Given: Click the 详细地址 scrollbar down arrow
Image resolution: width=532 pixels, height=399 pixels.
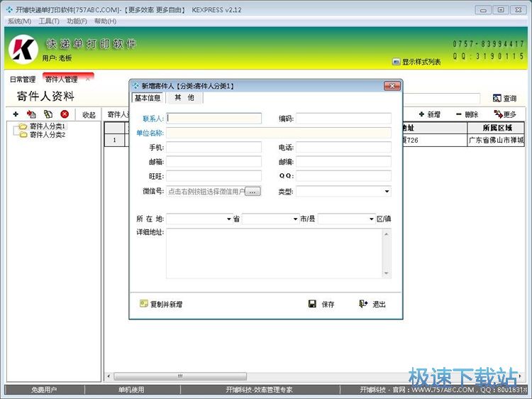Looking at the screenshot, I should click(x=387, y=273).
